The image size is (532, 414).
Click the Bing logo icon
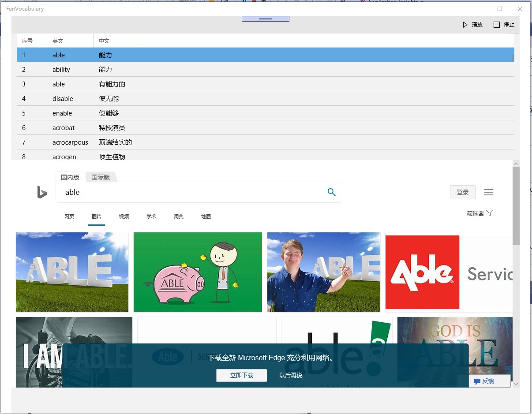coord(42,192)
